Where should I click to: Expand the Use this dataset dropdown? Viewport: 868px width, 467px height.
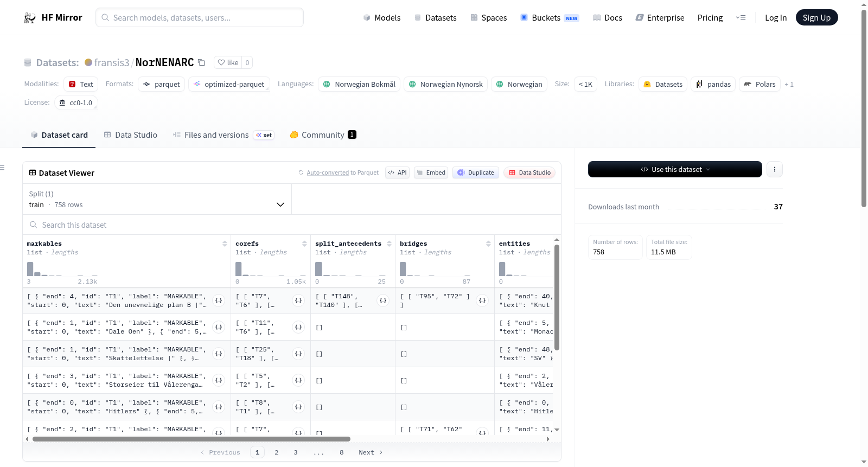(x=675, y=169)
